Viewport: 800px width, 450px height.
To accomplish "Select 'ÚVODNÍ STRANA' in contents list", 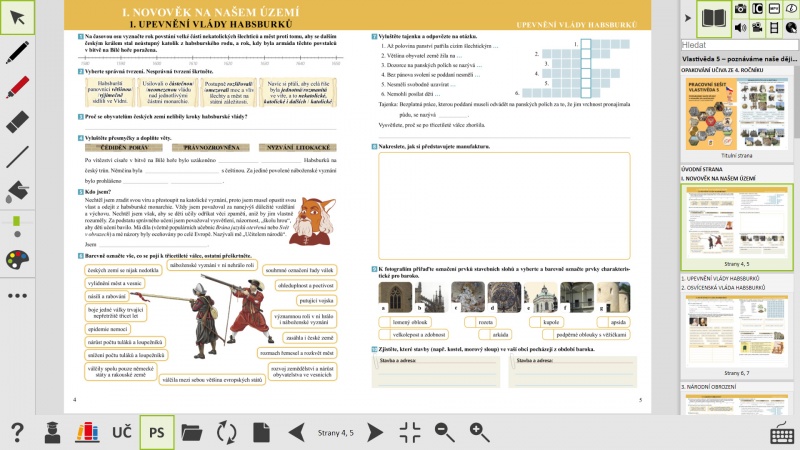I will [x=702, y=169].
